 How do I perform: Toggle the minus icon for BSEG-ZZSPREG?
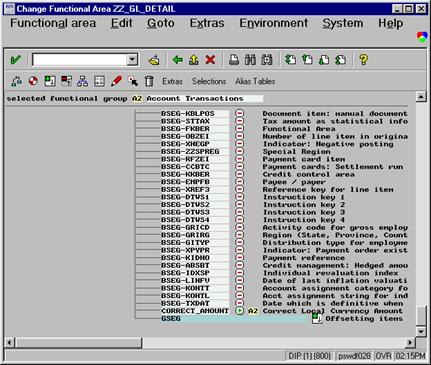[239, 151]
